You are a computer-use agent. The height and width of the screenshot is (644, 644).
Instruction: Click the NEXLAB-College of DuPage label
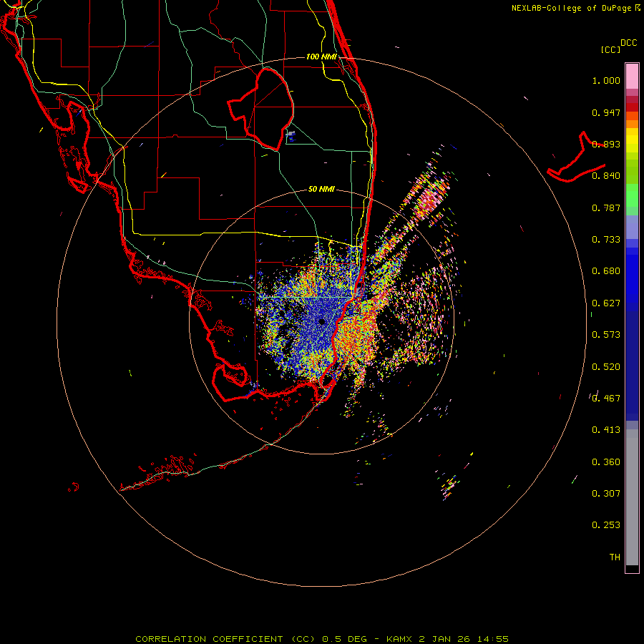click(x=575, y=8)
